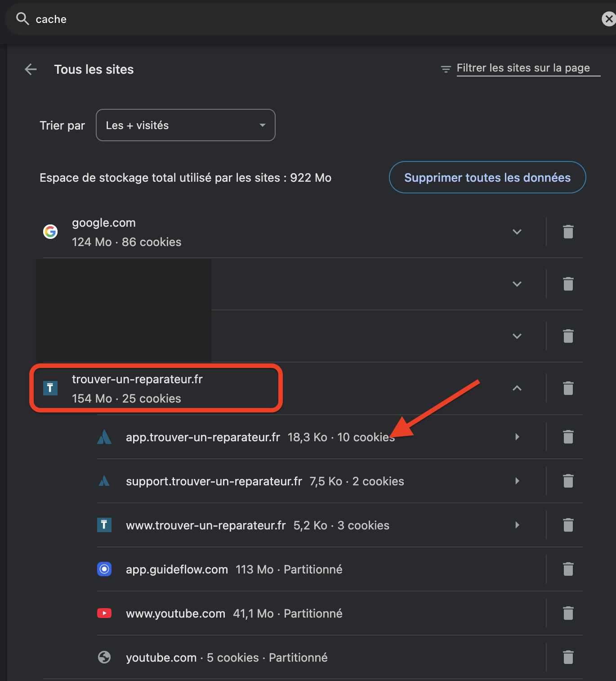The image size is (616, 681).
Task: Click the magnifier icon in the search bar
Action: (22, 19)
